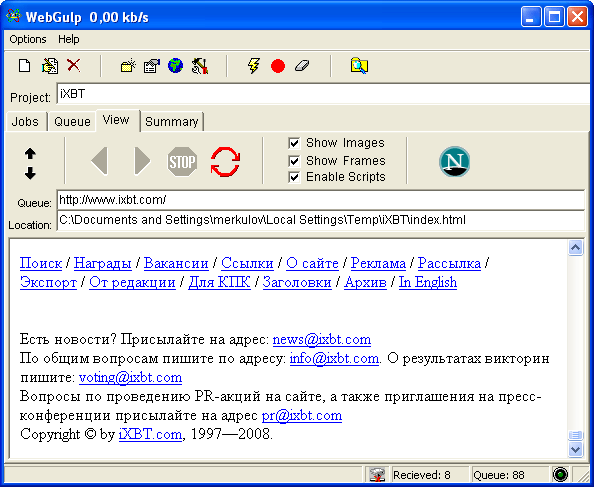Toggle the Show Frames checkbox
This screenshot has width=594, height=487.
point(294,161)
